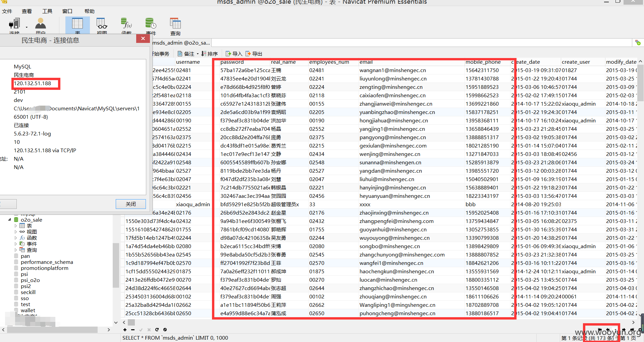Click the 视图 glasses icon in the tree

coord(22,232)
